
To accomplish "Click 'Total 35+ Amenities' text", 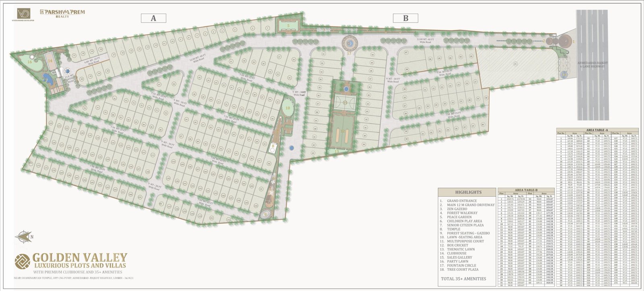I will tap(463, 279).
